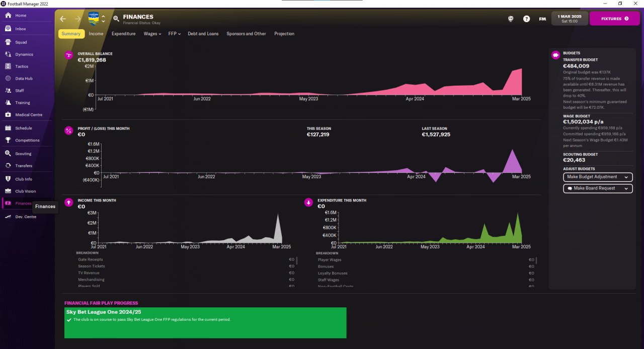
Task: Click the FM menu icon at top right
Action: [x=542, y=19]
